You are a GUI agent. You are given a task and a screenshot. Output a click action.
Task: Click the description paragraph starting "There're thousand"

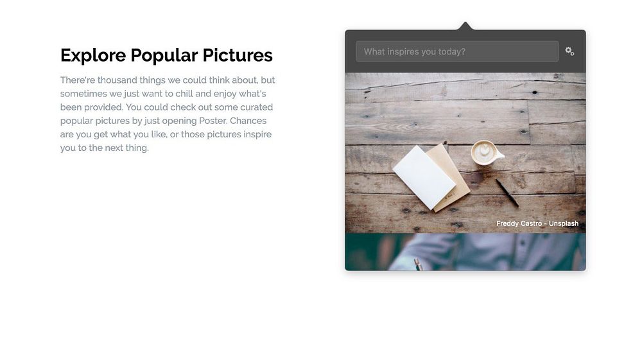168,114
